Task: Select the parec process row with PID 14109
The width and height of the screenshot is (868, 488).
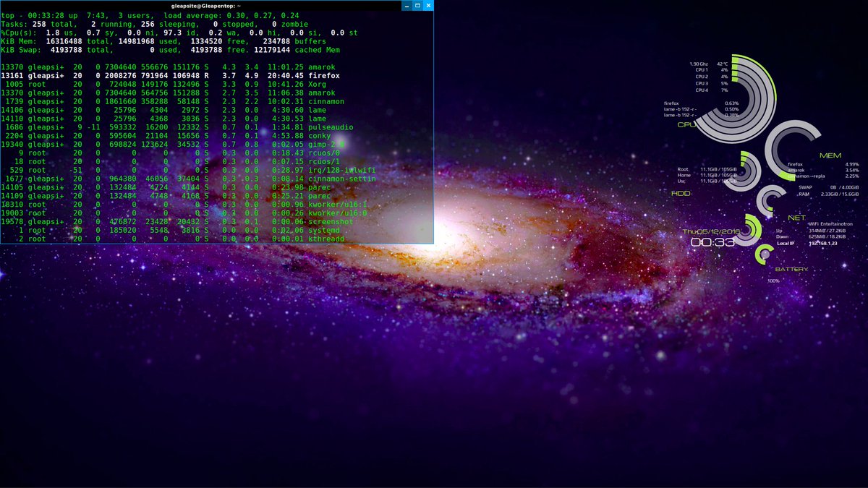Action: (x=166, y=197)
